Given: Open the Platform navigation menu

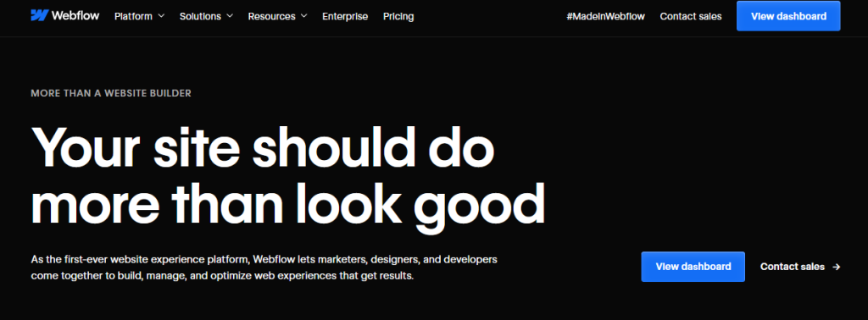Looking at the screenshot, I should [x=140, y=16].
